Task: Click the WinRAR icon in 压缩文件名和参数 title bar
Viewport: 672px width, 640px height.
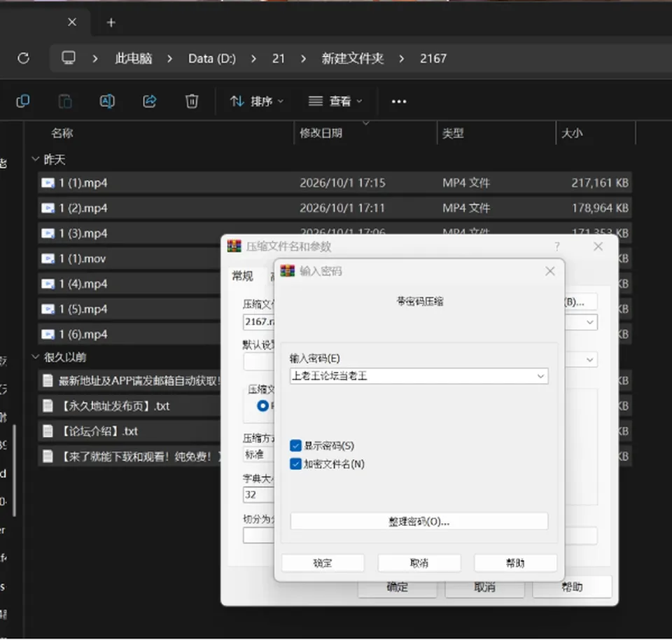Action: click(234, 246)
